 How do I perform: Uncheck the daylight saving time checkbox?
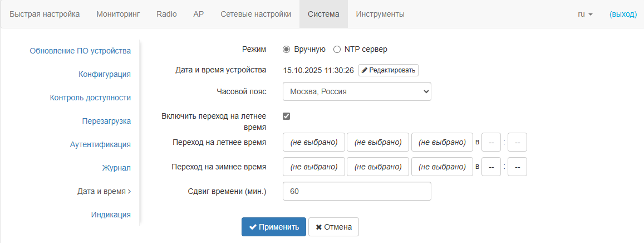[x=287, y=116]
